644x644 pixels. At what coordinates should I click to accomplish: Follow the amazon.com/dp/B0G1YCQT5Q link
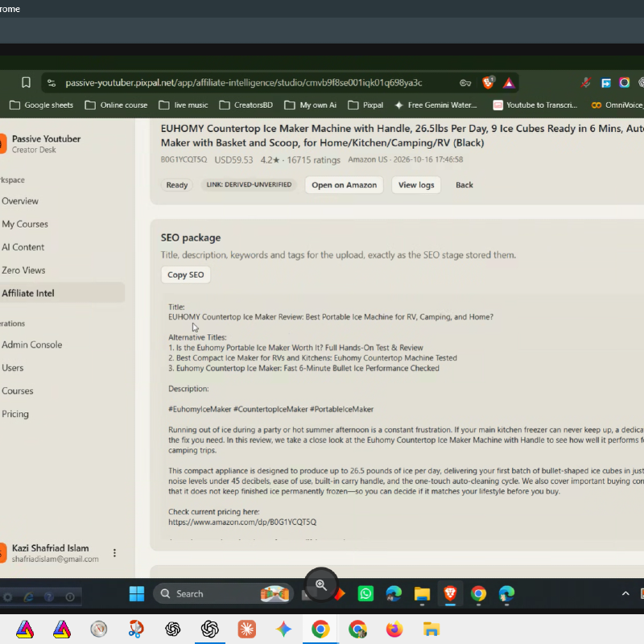[242, 522]
